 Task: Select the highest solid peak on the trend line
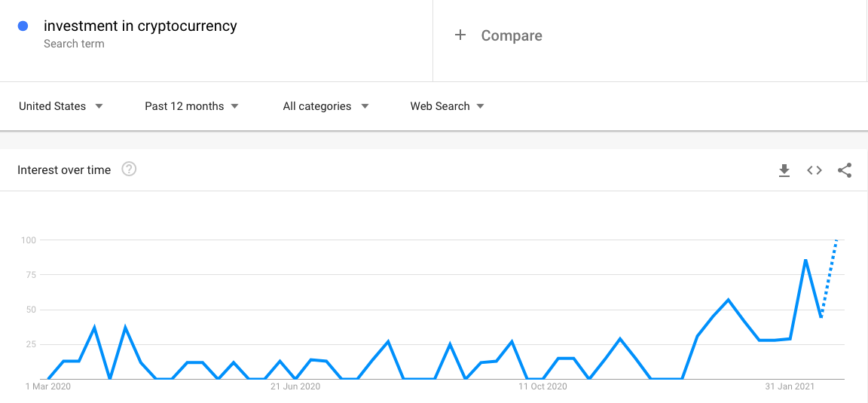coord(805,260)
